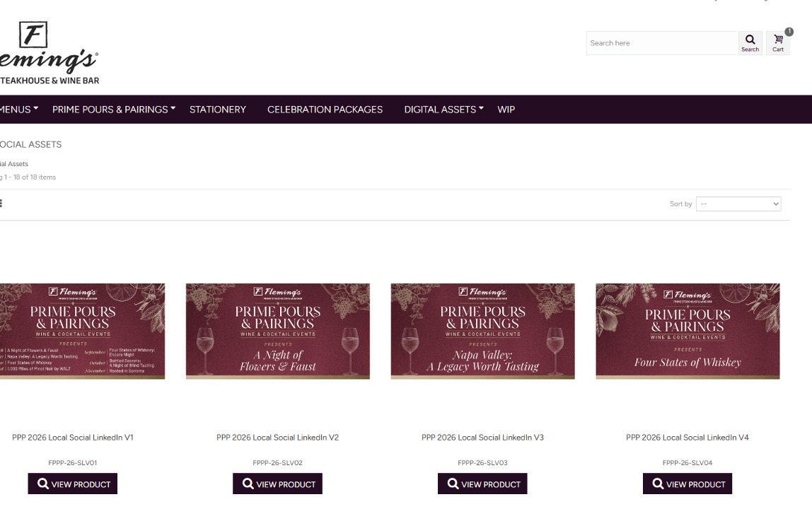Viewport: 812px width, 509px height.
Task: Expand the Prime Pours & Pairings menu
Action: 114,110
